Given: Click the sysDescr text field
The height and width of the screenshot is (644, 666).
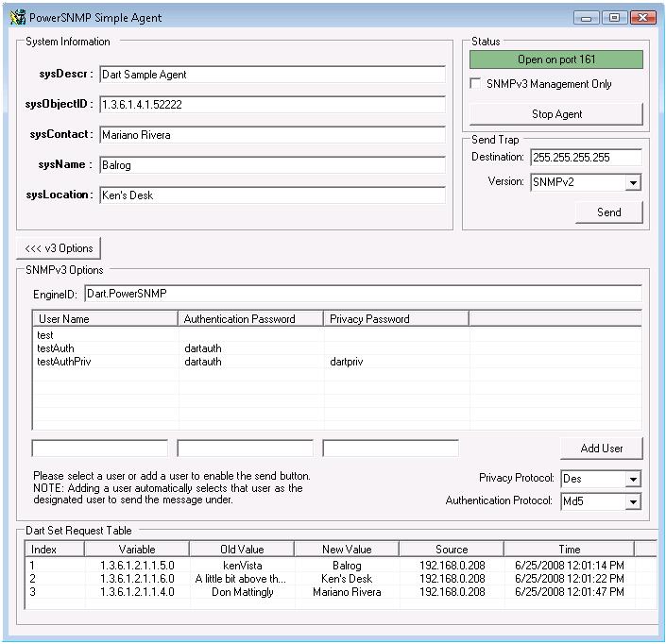Looking at the screenshot, I should pyautogui.click(x=271, y=75).
